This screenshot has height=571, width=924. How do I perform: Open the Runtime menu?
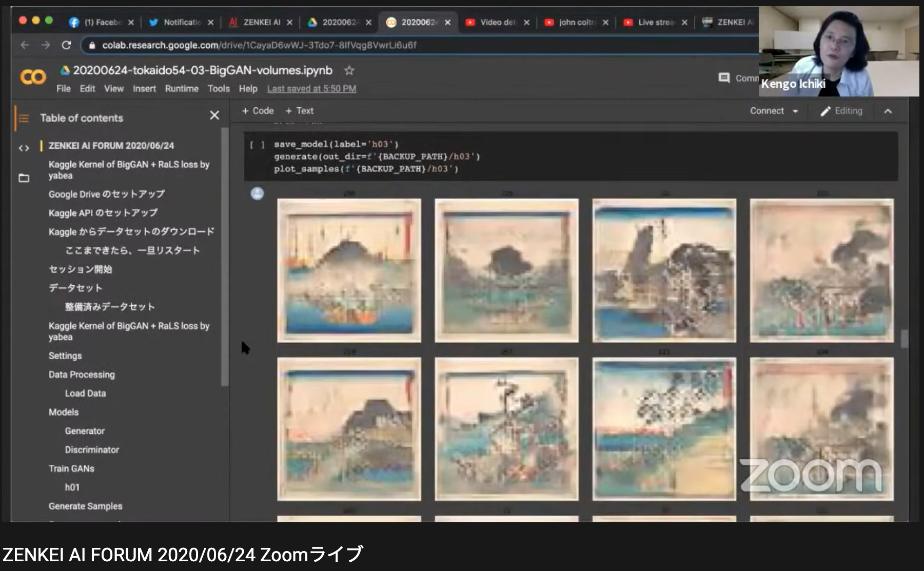coord(182,89)
